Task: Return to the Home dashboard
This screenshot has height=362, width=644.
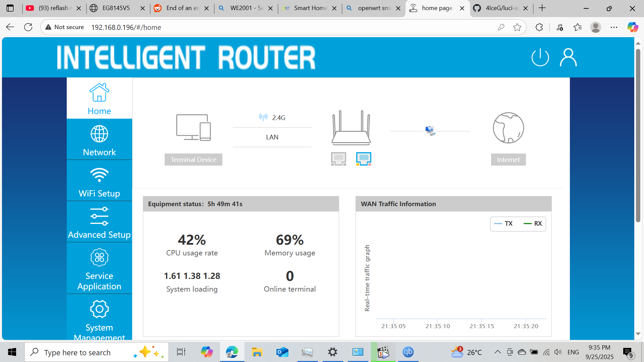Action: click(99, 98)
